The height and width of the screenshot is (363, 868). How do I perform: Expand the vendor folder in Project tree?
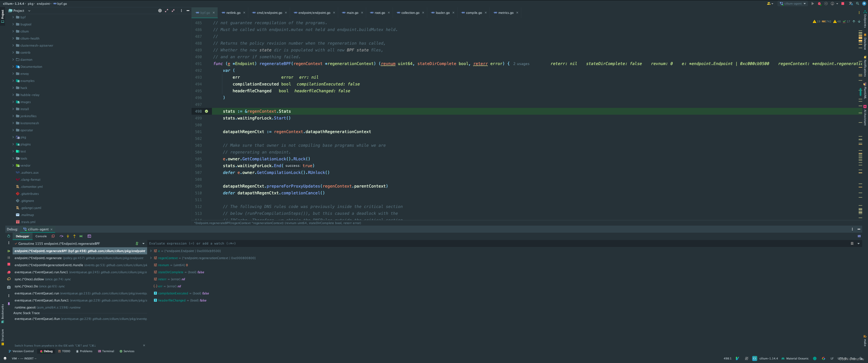click(x=13, y=165)
